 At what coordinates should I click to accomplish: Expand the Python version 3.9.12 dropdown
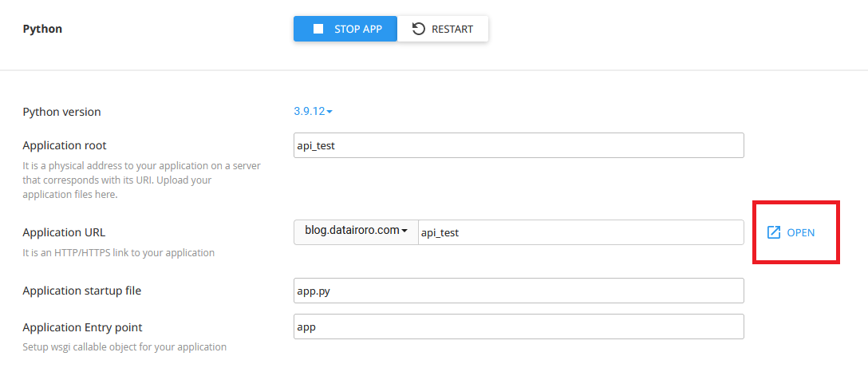click(x=309, y=112)
